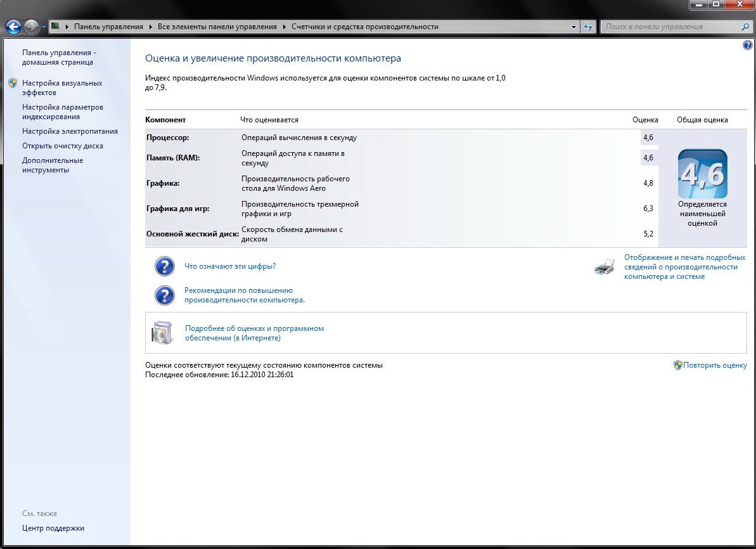Click Последнее обновление: 16.12.2010 21:26:01 text
The height and width of the screenshot is (549, 756).
pyautogui.click(x=219, y=375)
